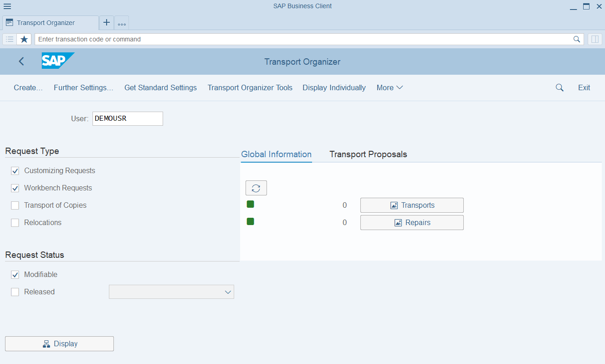Click the Exit button
The width and height of the screenshot is (605, 364).
click(x=584, y=87)
